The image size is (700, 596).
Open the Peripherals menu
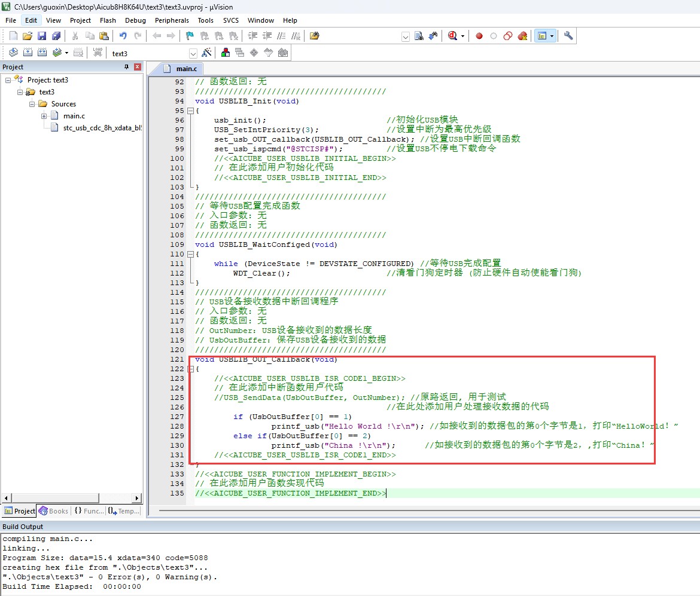tap(172, 20)
